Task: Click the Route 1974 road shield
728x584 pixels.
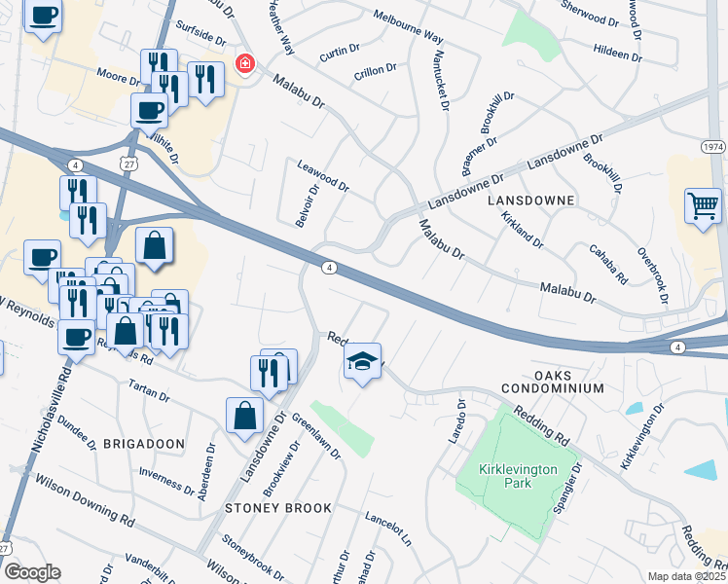Action: click(x=713, y=147)
